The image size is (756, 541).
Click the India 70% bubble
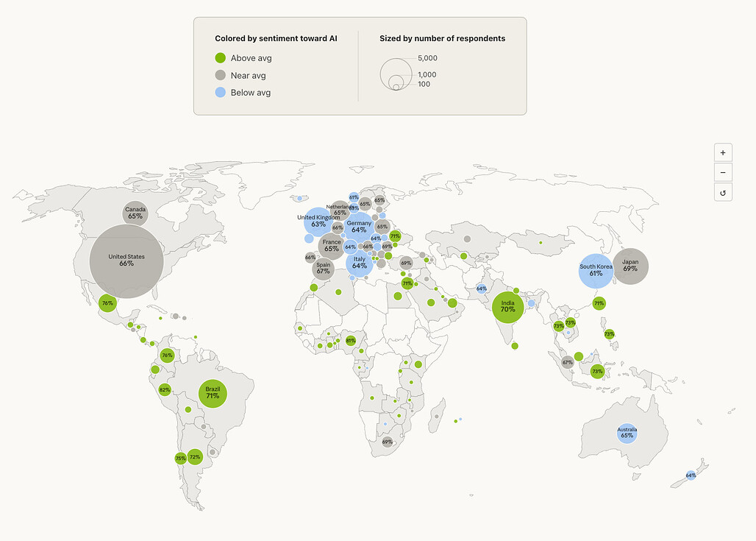(507, 306)
